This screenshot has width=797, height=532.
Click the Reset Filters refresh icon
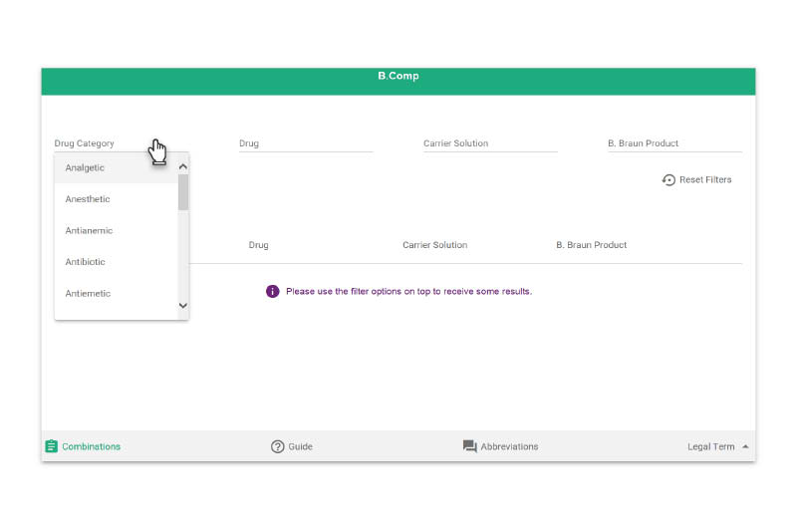point(668,180)
